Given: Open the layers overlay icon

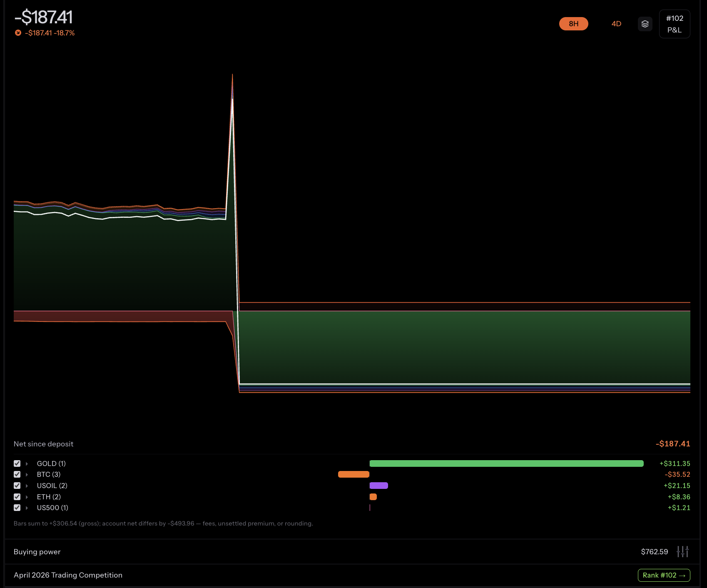Looking at the screenshot, I should pos(645,24).
